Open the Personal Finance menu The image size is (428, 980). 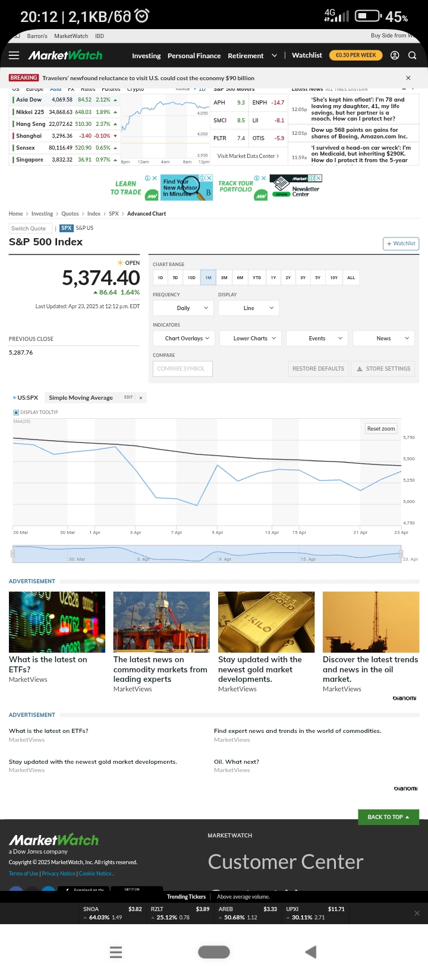pos(194,56)
